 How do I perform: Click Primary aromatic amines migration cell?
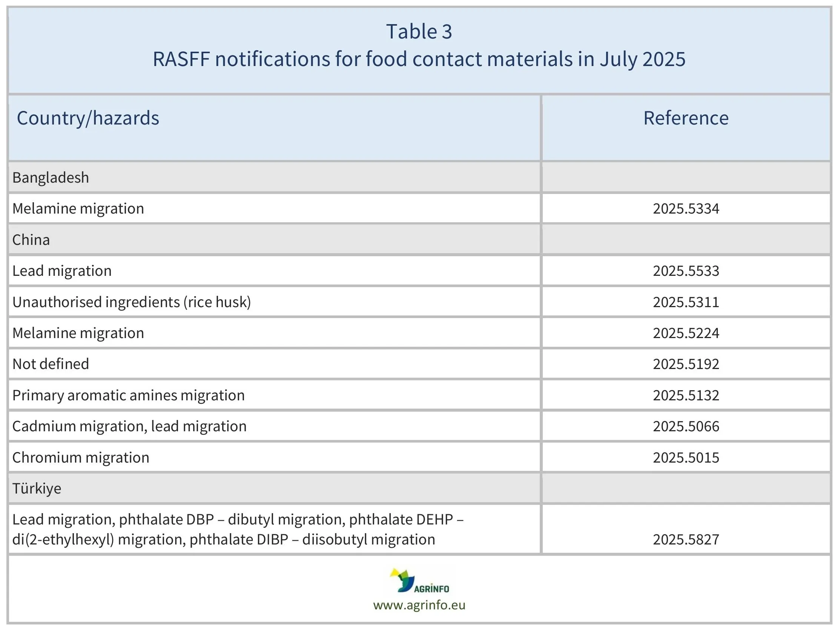coord(128,395)
